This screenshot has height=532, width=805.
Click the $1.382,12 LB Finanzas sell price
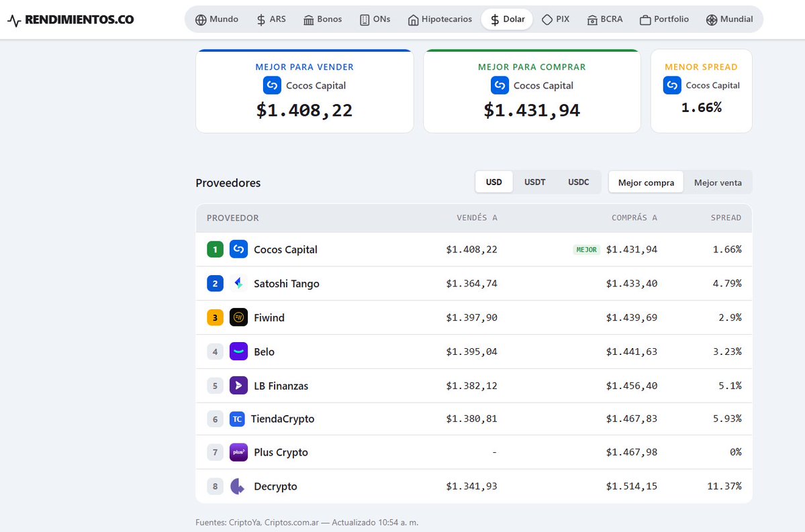click(x=471, y=385)
